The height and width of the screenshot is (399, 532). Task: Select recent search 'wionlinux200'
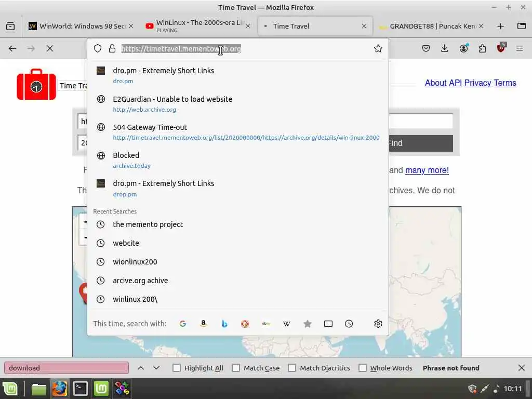237,262
